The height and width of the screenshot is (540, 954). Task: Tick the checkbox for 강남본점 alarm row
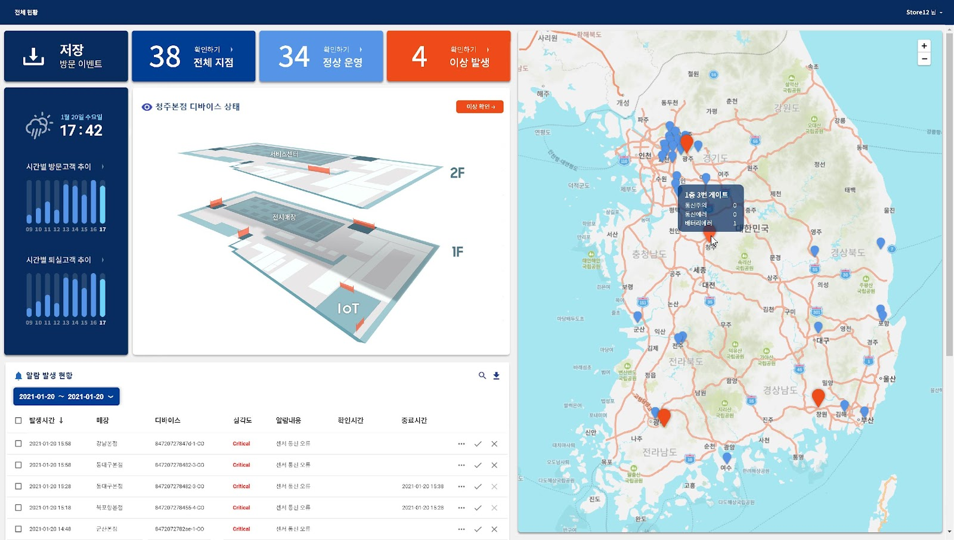[x=18, y=444]
